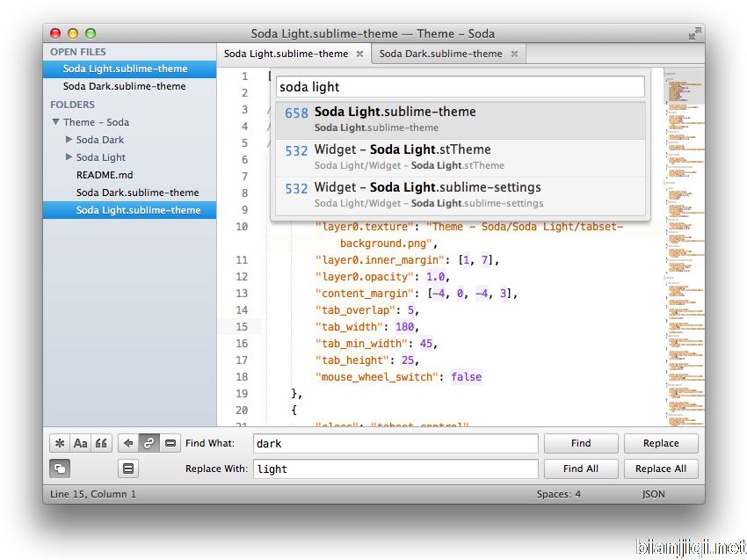Viewport: 747px width, 560px height.
Task: Focus the Replace With field containing light
Action: click(395, 469)
